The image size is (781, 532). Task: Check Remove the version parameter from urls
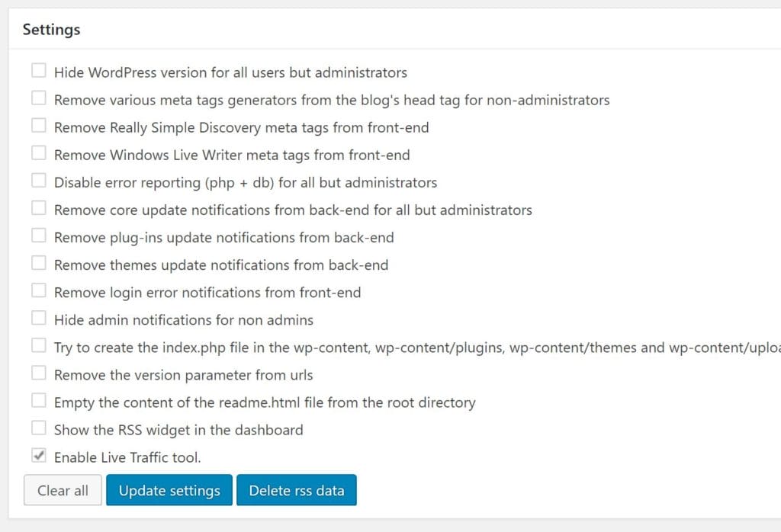(x=38, y=373)
